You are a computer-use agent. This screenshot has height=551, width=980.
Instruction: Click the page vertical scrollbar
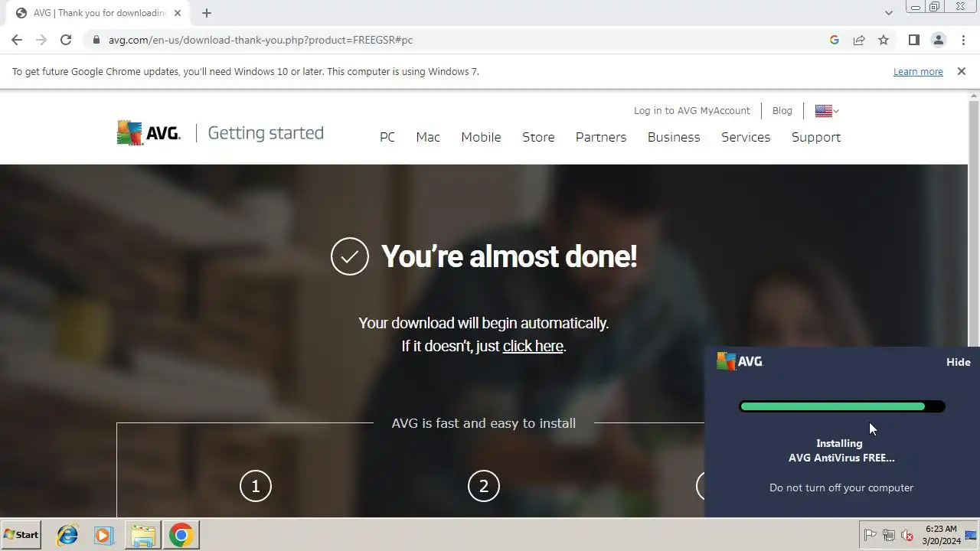point(974,222)
